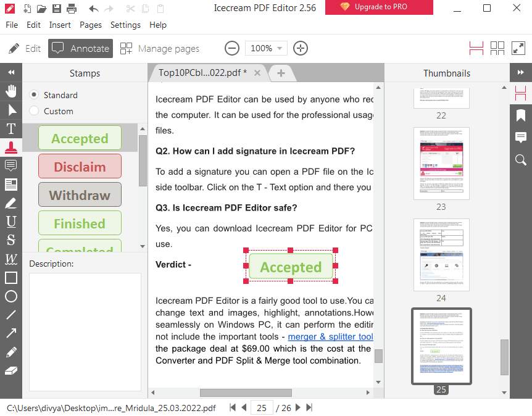Click the current page number field

[x=262, y=408]
